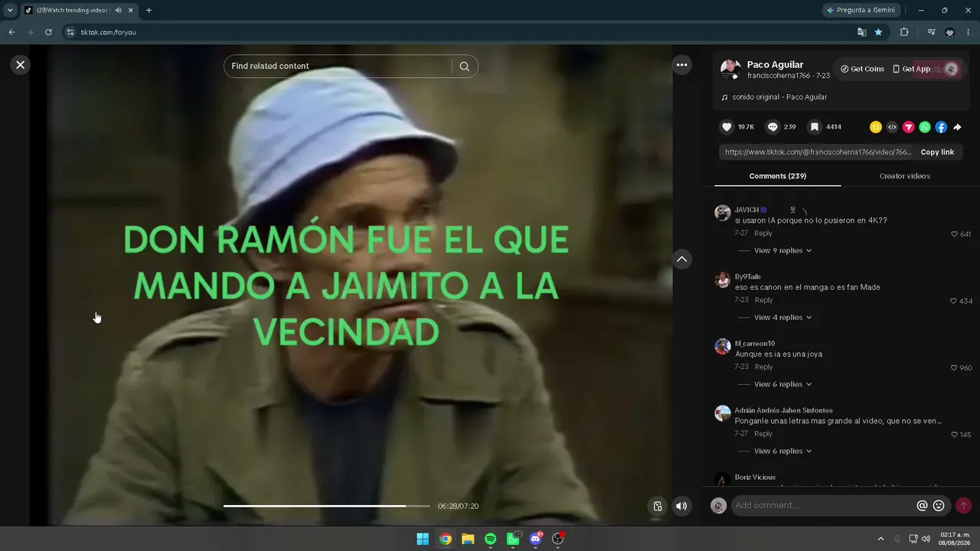Post comment with the red arrow button
This screenshot has height=551, width=980.
[963, 505]
